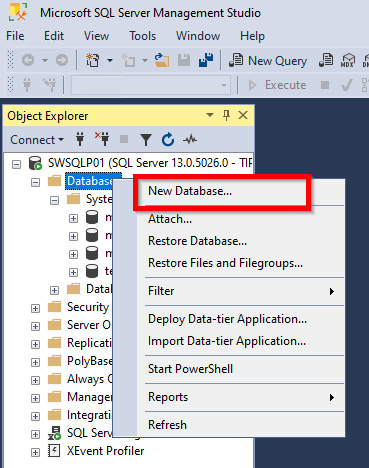
Task: Open the Filter submenu
Action: (x=240, y=291)
